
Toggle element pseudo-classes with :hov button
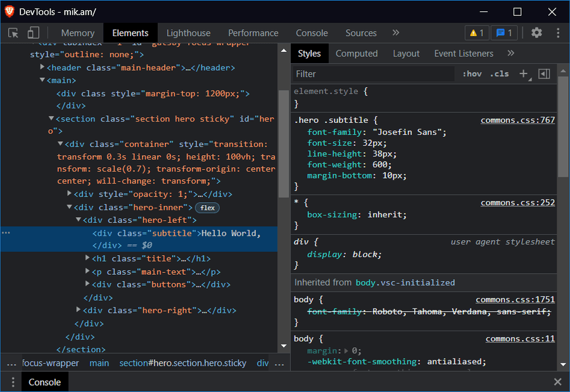click(x=471, y=73)
